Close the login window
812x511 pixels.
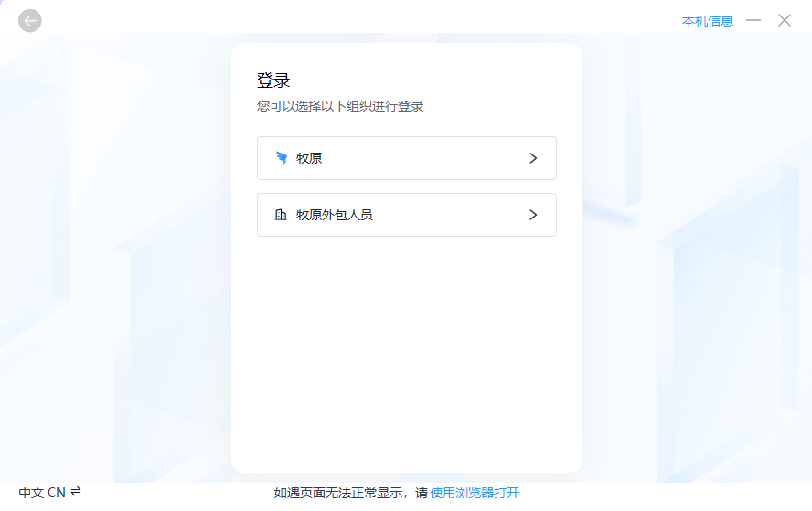[785, 20]
